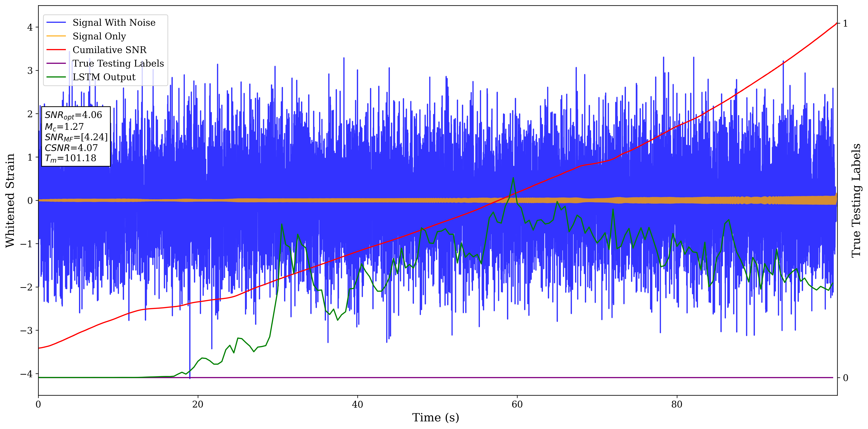The height and width of the screenshot is (429, 868).
Task: Click the right axis tick label 1
Action: click(845, 24)
